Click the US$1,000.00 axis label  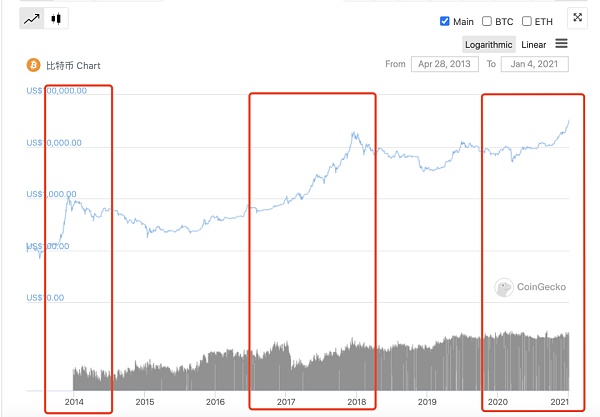(x=54, y=194)
